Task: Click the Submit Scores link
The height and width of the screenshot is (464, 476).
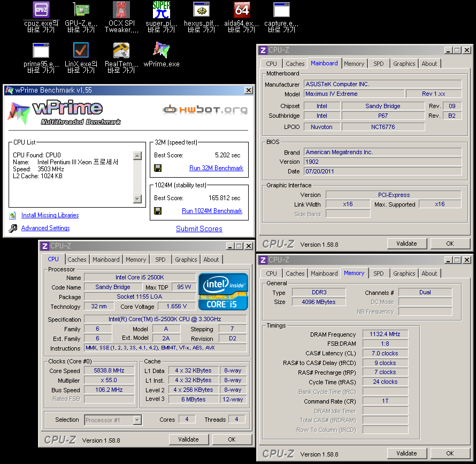Action: coord(199,229)
